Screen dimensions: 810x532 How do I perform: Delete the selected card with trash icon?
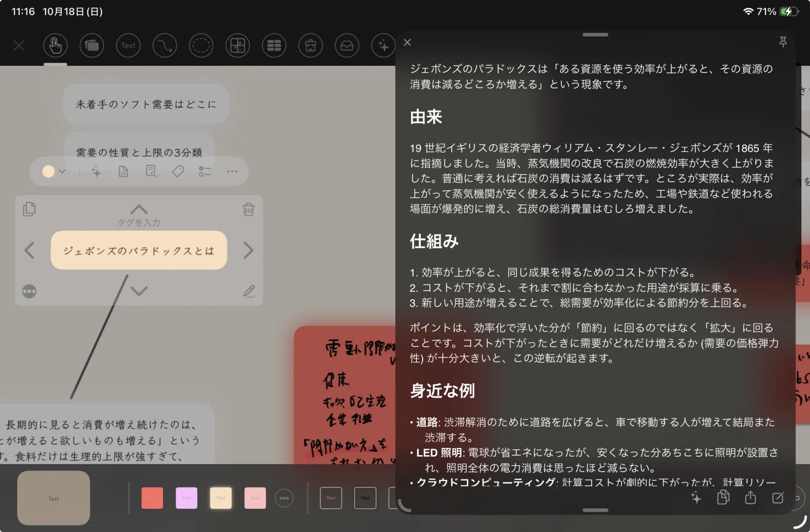249,209
